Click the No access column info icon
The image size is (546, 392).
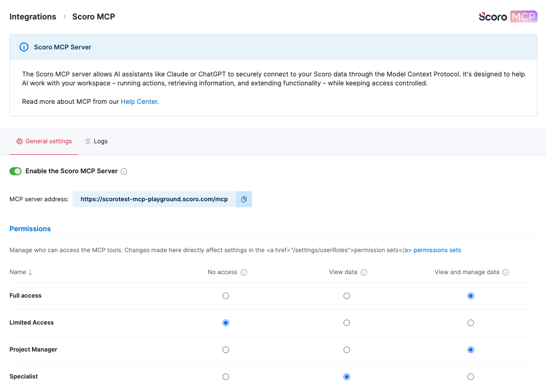(x=244, y=273)
